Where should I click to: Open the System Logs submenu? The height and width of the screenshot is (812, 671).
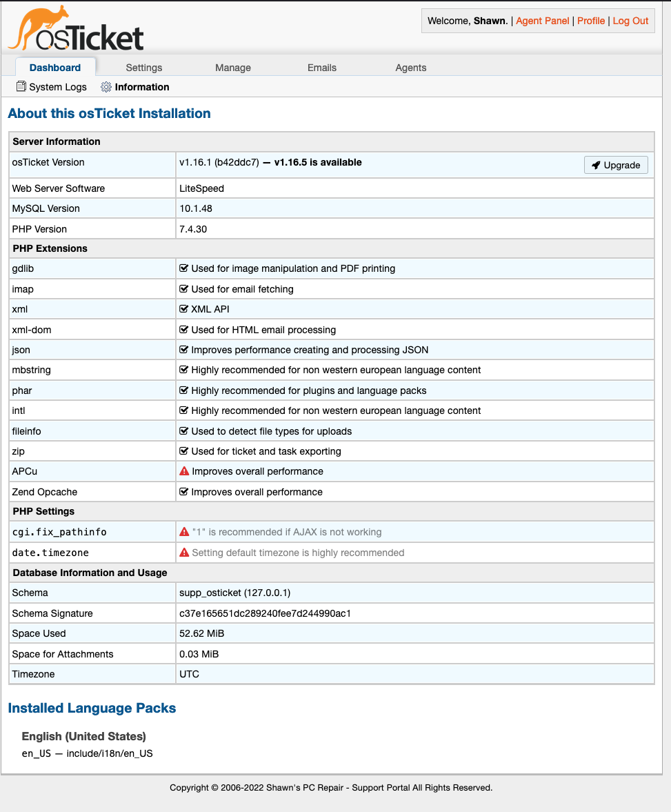pyautogui.click(x=52, y=87)
